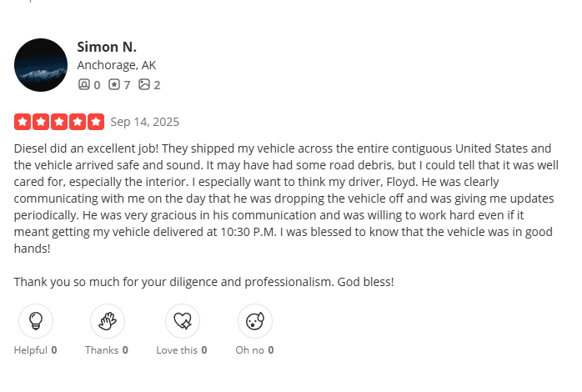Click the "Thanks" text label
Image resolution: width=582 pixels, height=392 pixels.
(x=102, y=350)
